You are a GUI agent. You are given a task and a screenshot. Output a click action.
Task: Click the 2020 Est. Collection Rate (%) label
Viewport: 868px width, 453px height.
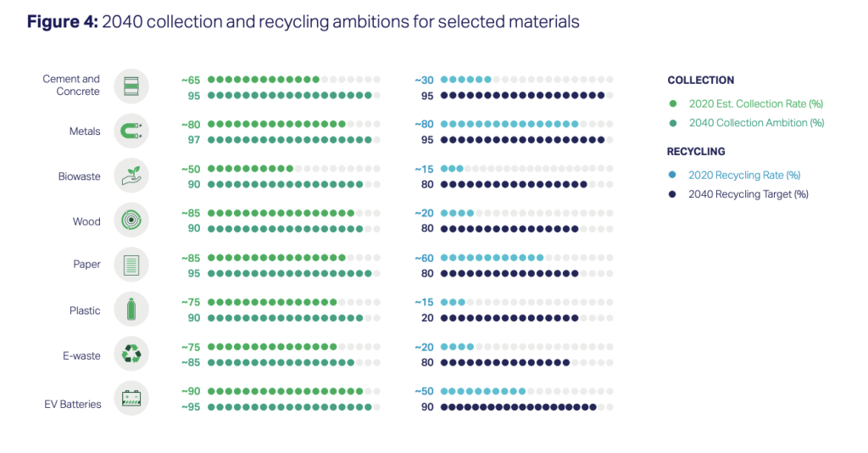(755, 103)
